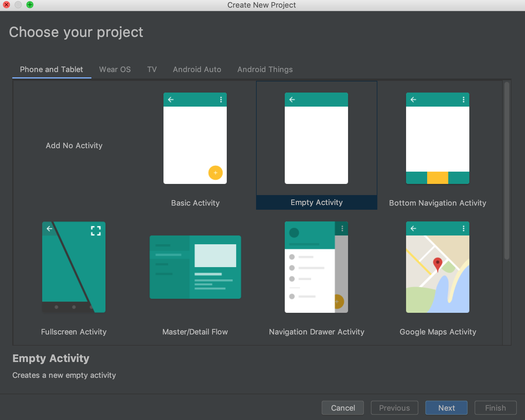Click the yellow plus button in Basic Activity
Screen dimensions: 525x420
(215, 173)
